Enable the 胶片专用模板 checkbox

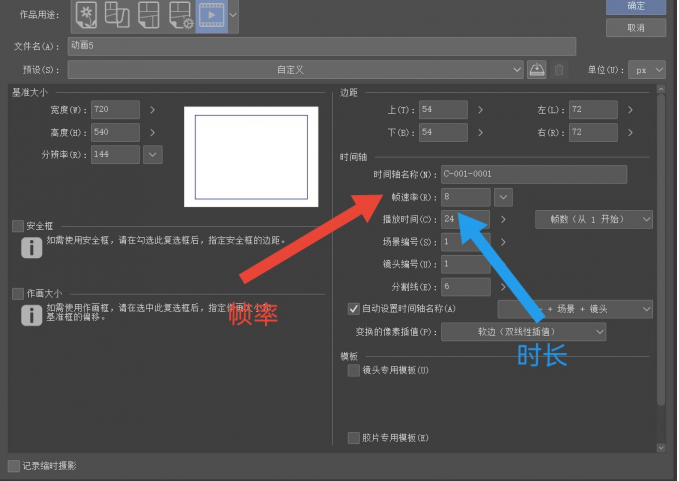pyautogui.click(x=354, y=438)
